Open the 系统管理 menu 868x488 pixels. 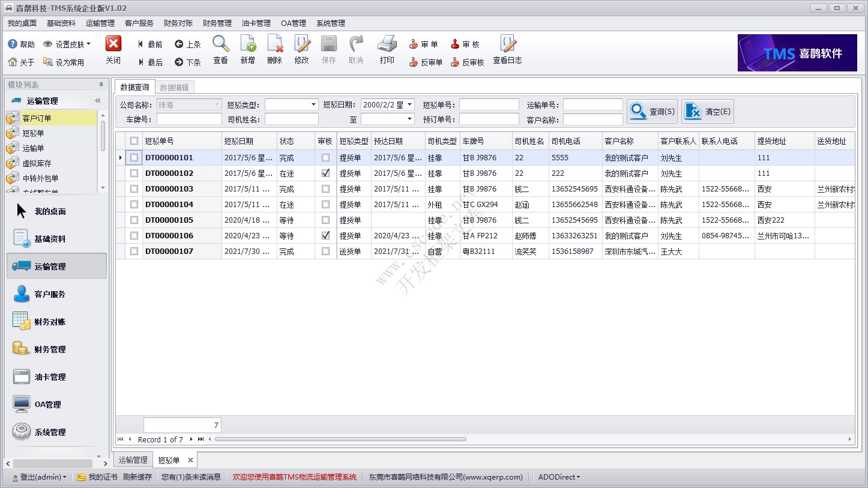[331, 23]
